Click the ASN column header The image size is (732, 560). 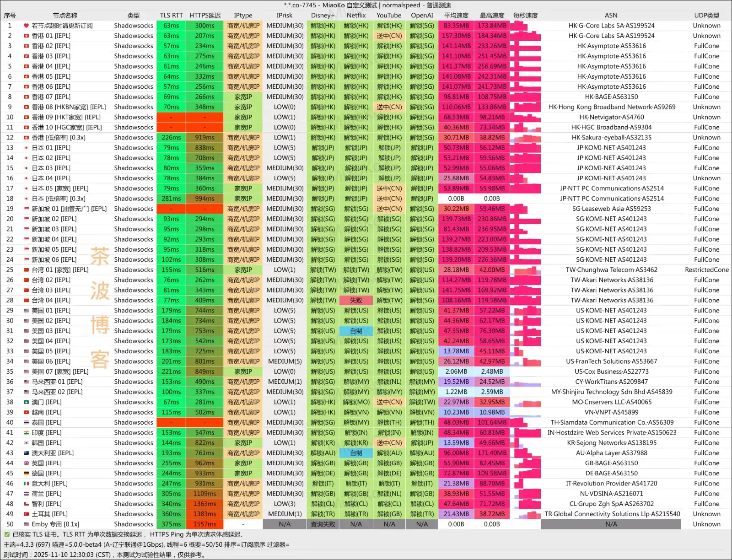[x=611, y=15]
